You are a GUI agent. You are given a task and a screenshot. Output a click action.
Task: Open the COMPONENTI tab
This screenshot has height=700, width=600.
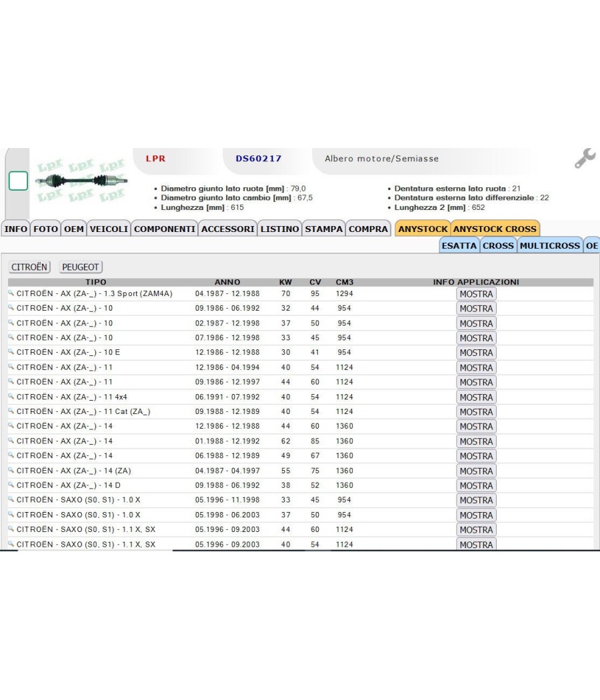pyautogui.click(x=165, y=229)
